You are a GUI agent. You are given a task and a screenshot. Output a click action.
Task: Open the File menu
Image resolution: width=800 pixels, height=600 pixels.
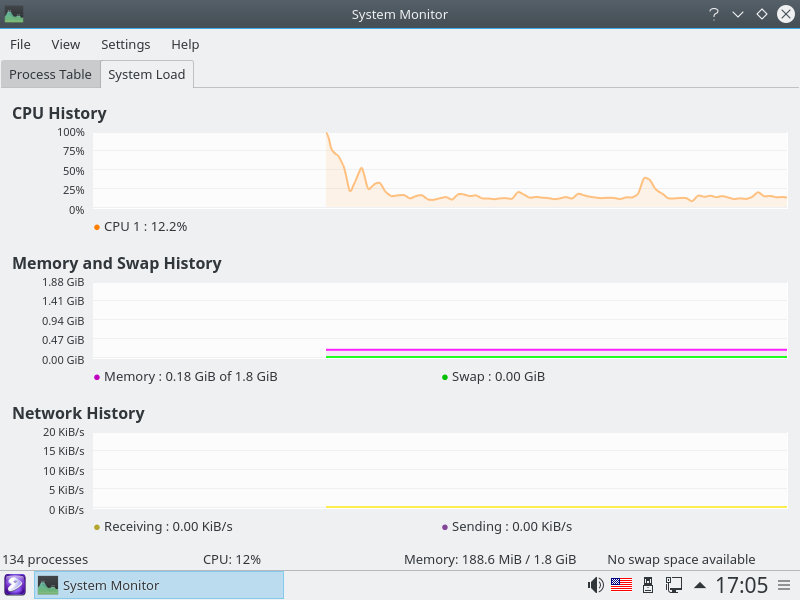(20, 44)
